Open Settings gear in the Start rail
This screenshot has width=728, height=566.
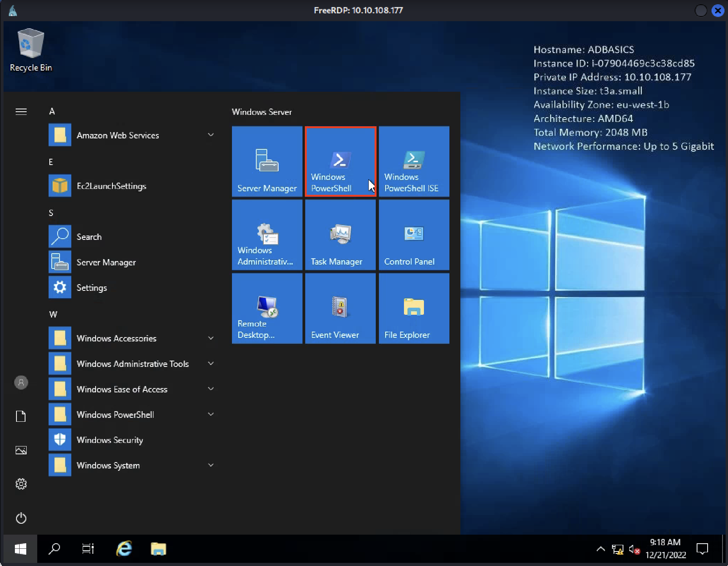pyautogui.click(x=21, y=484)
